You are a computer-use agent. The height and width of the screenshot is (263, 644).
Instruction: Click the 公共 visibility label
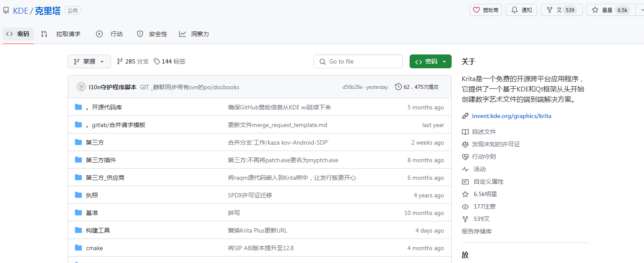pos(73,11)
